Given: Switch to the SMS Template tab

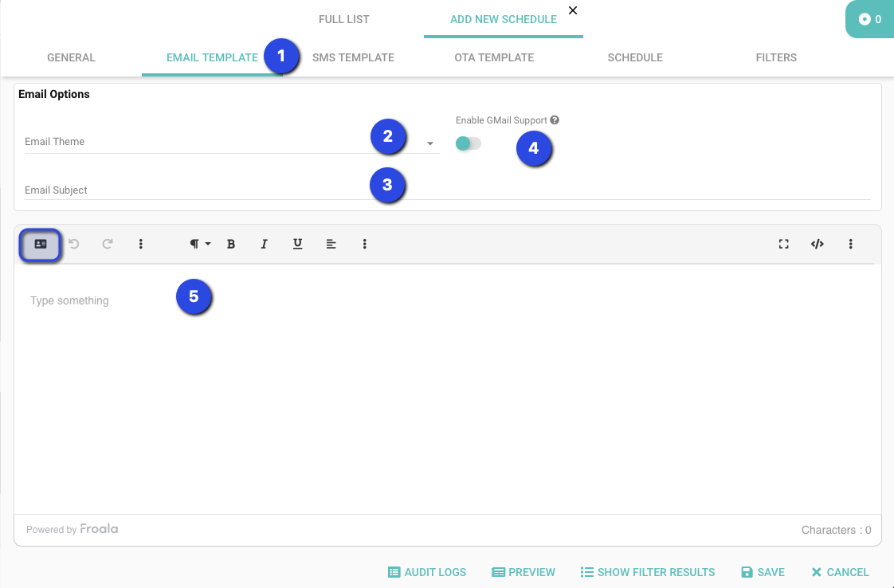Looking at the screenshot, I should (353, 57).
